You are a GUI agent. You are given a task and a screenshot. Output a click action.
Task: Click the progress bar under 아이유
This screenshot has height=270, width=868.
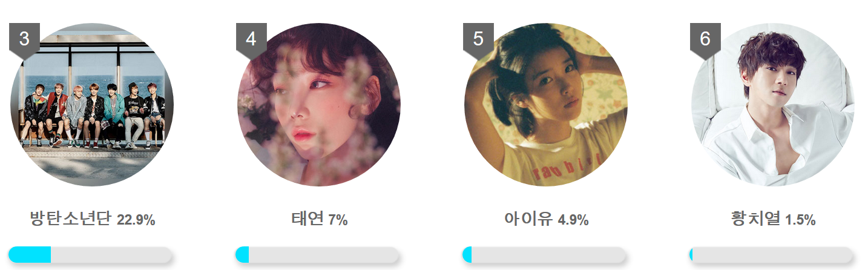point(544,255)
